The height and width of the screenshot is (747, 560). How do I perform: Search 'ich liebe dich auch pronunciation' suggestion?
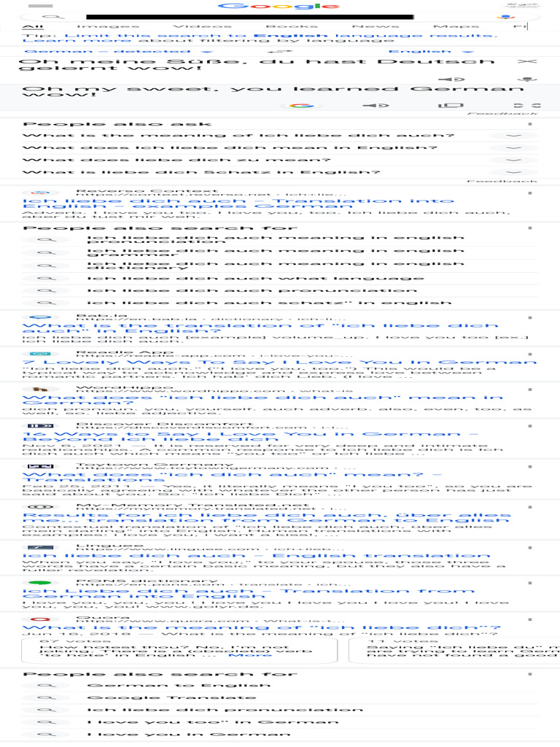(252, 290)
